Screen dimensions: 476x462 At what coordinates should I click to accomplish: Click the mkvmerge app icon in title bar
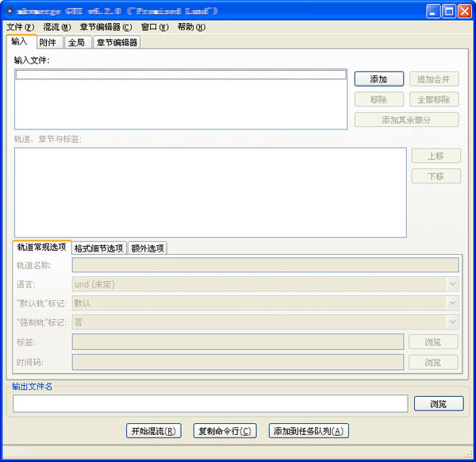tap(10, 11)
